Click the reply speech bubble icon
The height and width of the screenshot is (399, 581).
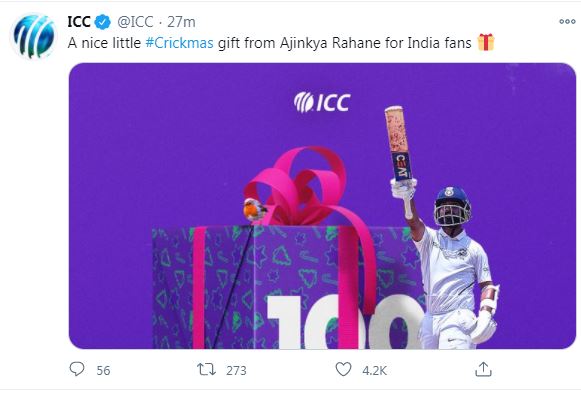pos(77,369)
